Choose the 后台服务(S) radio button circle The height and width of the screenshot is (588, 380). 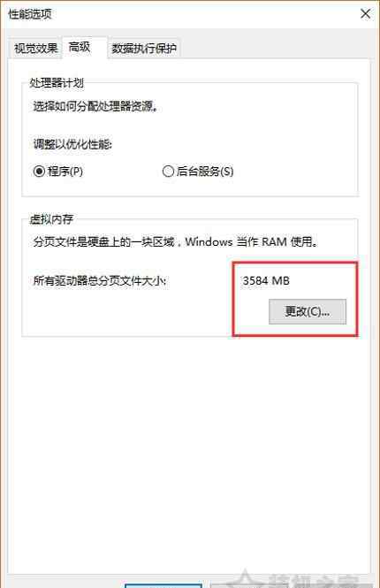[168, 172]
